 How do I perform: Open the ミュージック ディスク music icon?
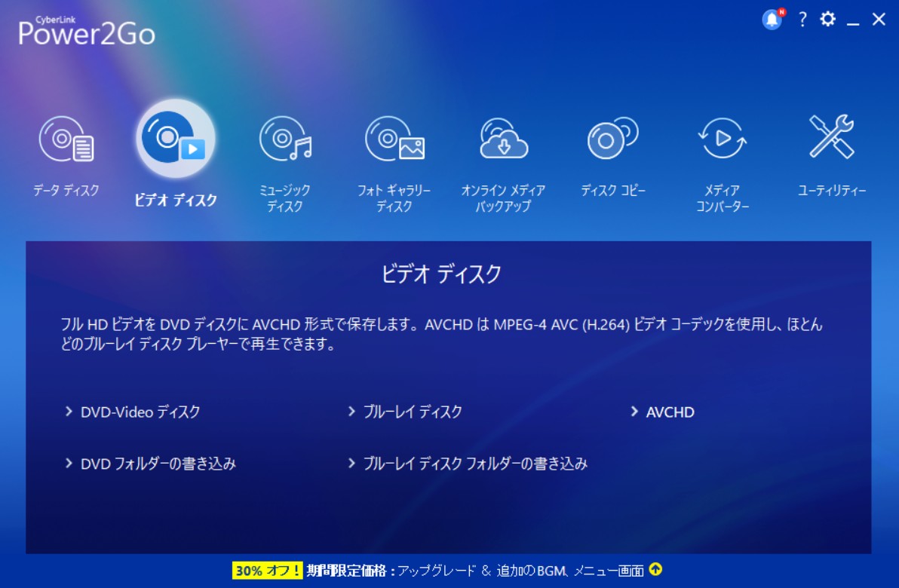(x=285, y=138)
